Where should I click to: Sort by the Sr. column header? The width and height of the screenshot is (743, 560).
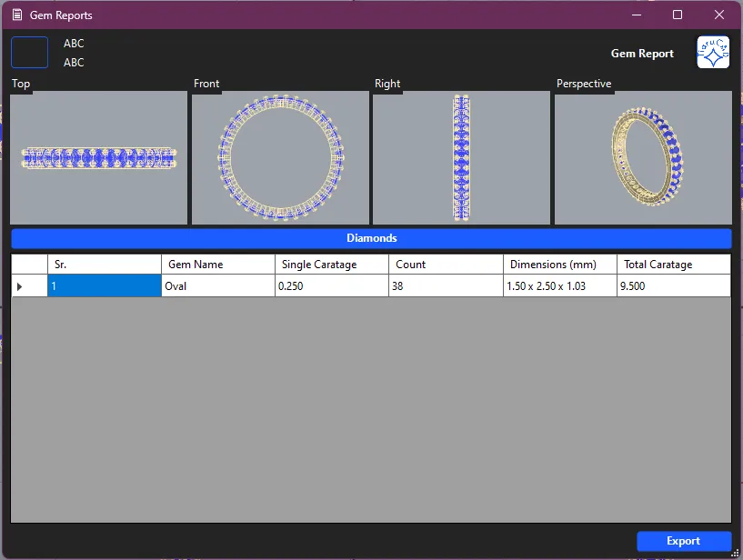[105, 265]
